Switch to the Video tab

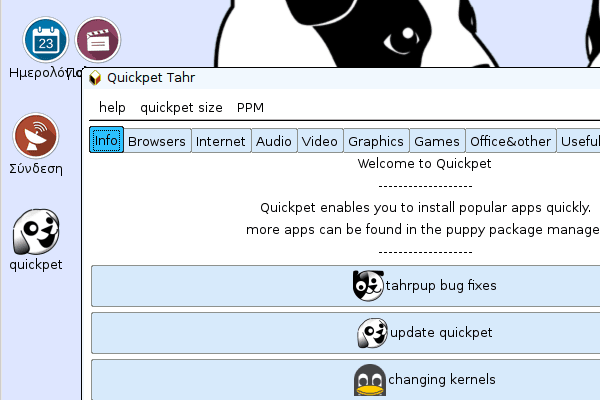(x=320, y=141)
